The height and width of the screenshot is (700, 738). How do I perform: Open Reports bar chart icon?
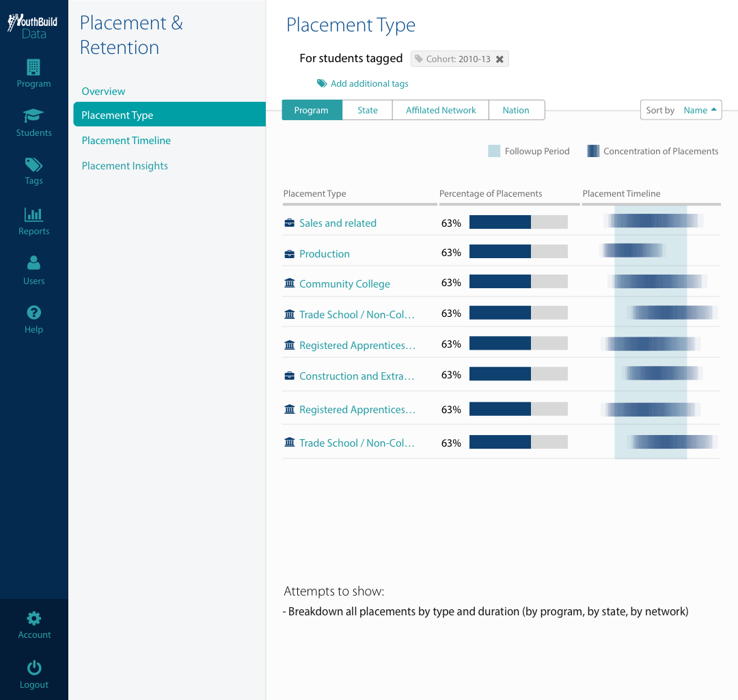click(x=33, y=214)
